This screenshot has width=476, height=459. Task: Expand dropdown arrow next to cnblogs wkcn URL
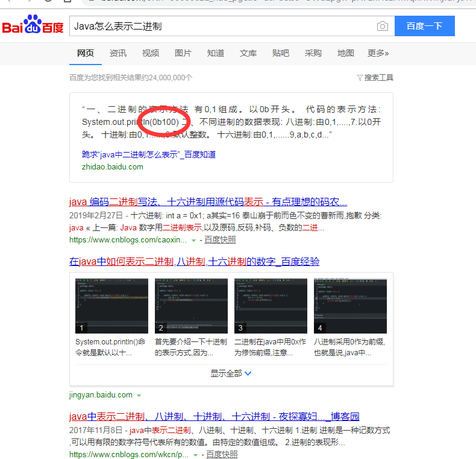pyautogui.click(x=195, y=455)
